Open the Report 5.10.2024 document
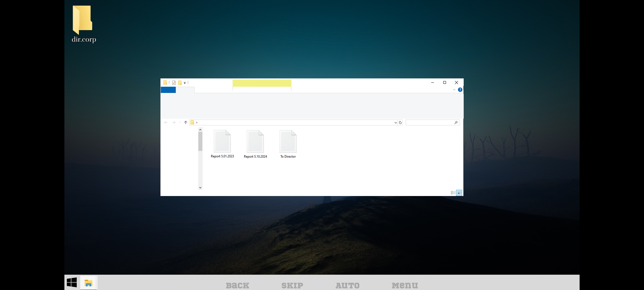Viewport: 644px width, 290px height. (255, 142)
